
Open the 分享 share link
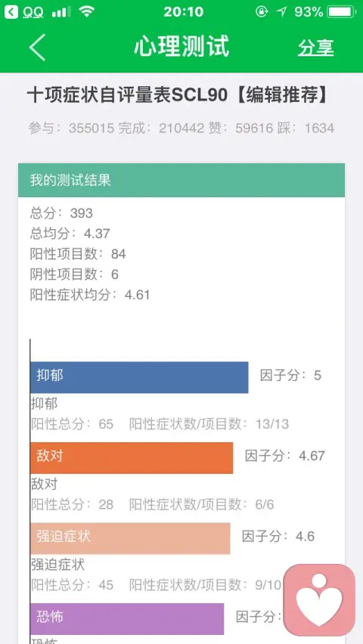click(x=315, y=48)
